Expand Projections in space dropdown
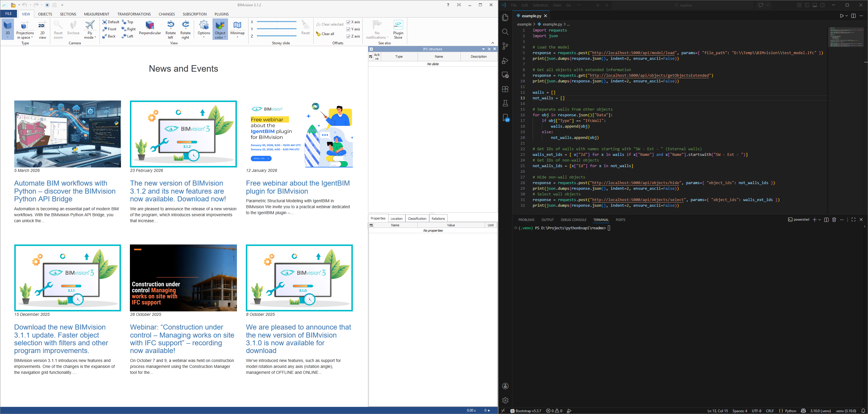Viewport: 868px width, 414px height. point(25,35)
